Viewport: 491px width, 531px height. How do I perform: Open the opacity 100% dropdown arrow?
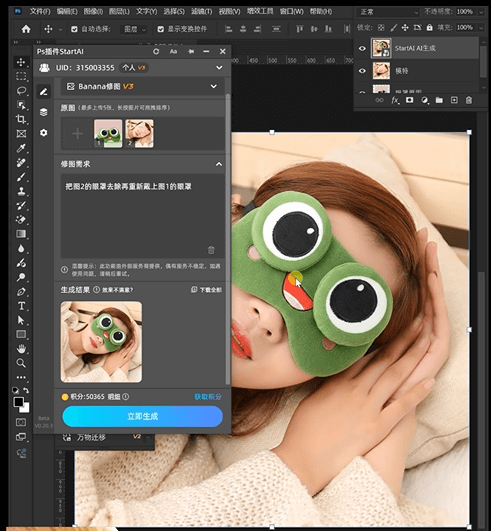[x=481, y=12]
